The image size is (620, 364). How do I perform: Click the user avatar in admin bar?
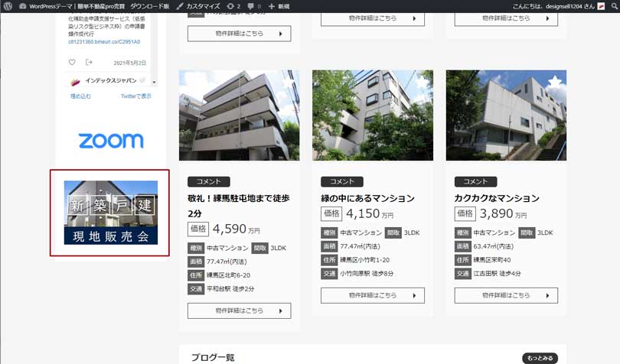601,6
